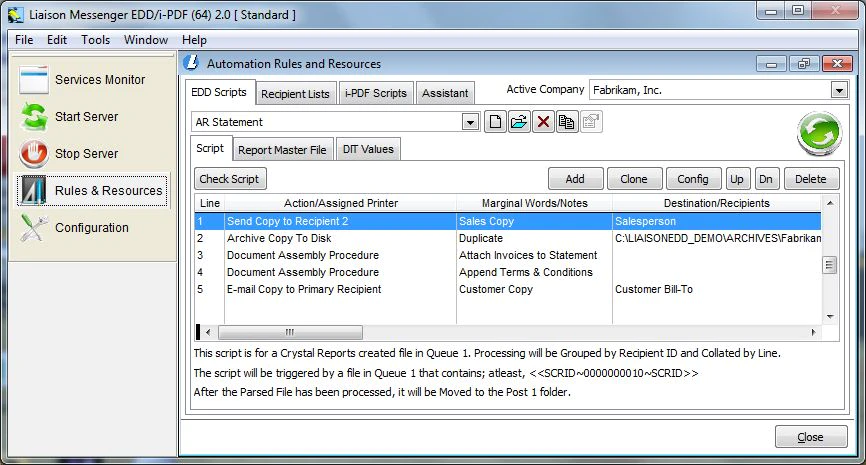
Task: Click the Line column header
Action: click(x=210, y=203)
